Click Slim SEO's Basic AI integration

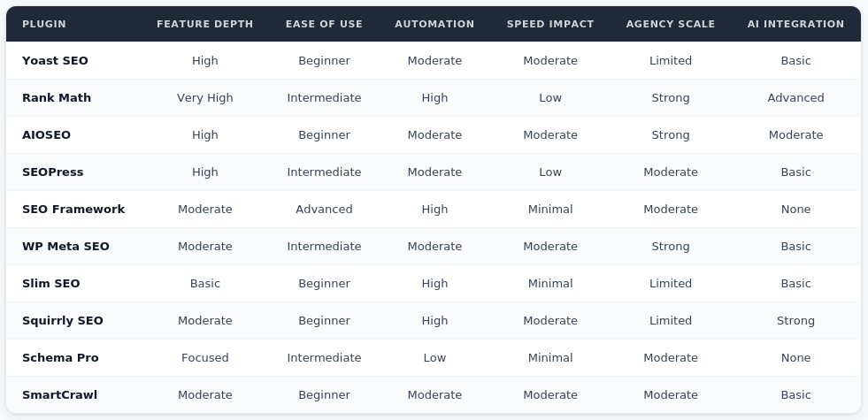[x=795, y=283]
